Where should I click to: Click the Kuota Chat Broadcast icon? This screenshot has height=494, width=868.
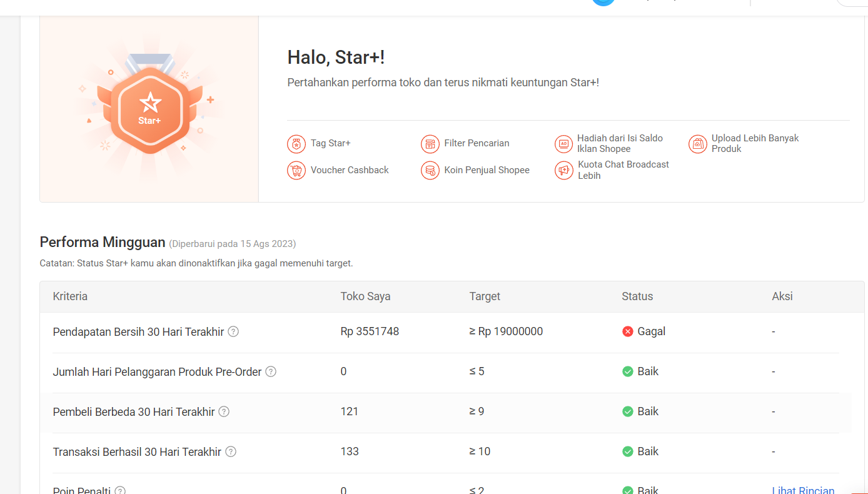pos(564,170)
